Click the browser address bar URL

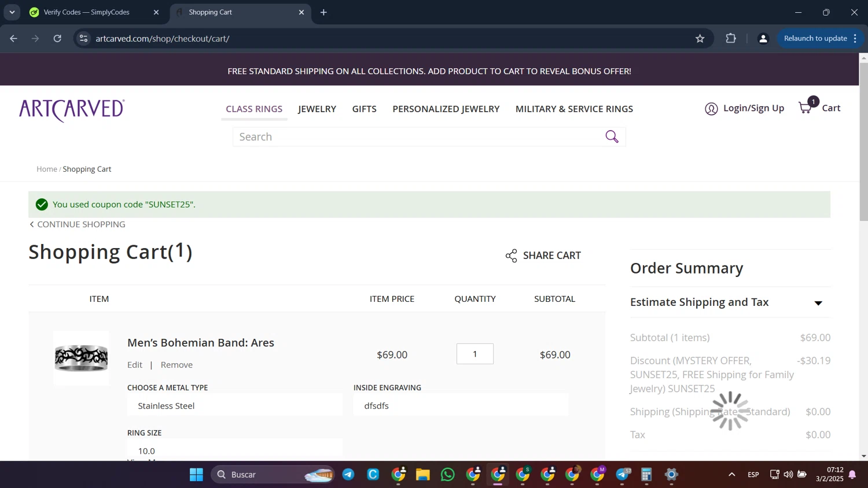point(163,38)
